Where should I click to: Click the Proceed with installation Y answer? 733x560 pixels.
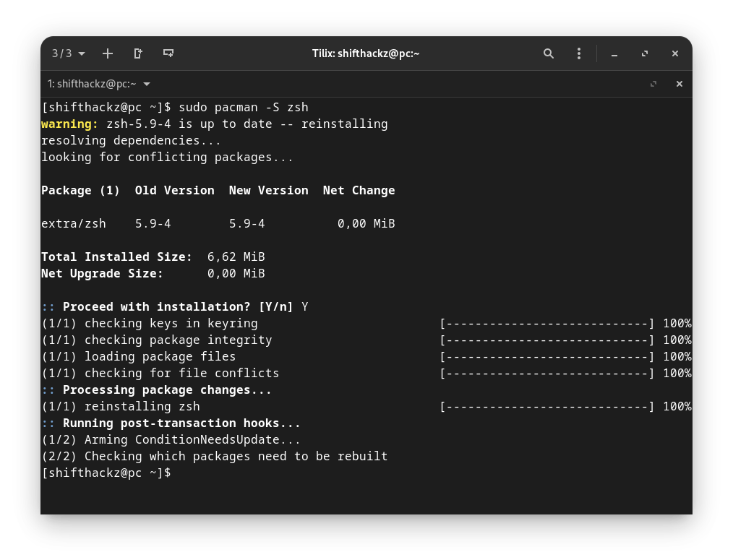[x=304, y=306]
